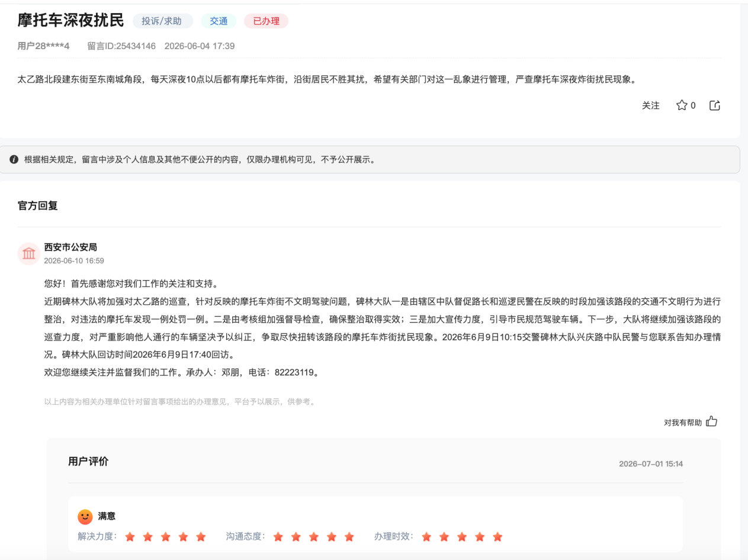Click the title 摩托车深夜扰民
748x560 pixels.
(70, 20)
